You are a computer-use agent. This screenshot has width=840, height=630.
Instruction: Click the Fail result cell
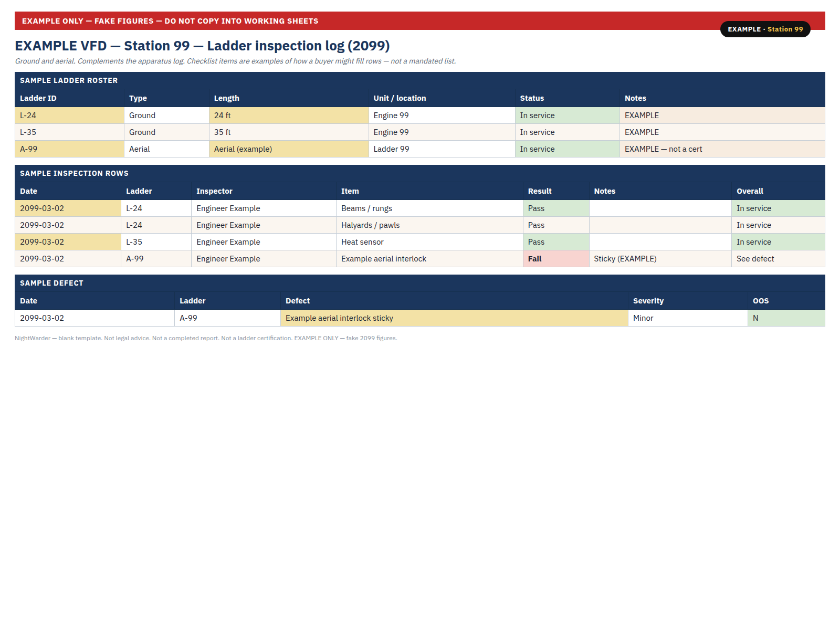pos(556,259)
